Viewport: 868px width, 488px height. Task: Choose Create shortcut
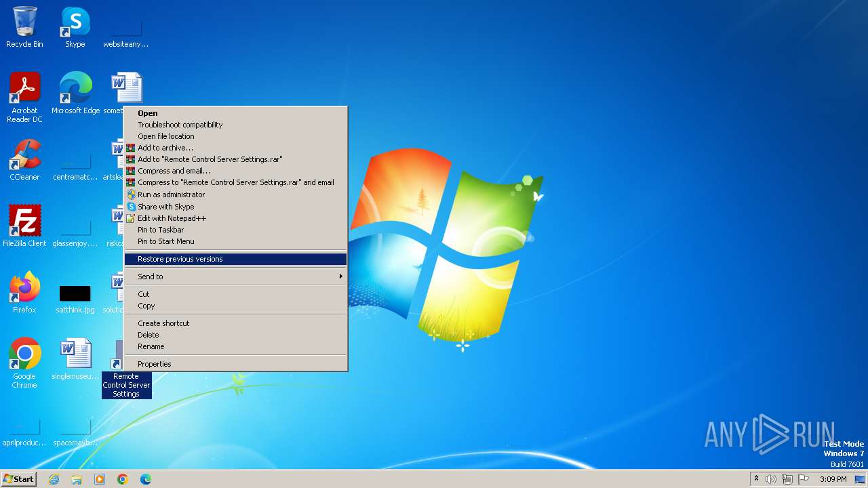click(x=236, y=323)
